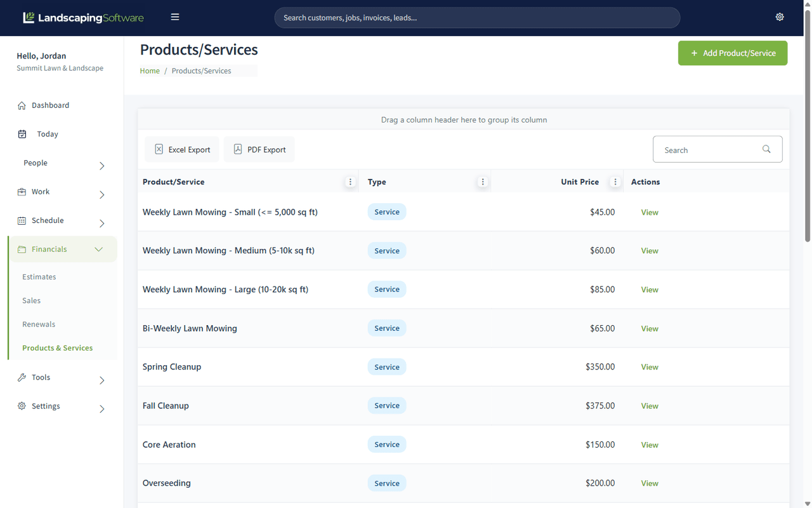View Bi-Weekly Lawn Mowing row
Screen dimensions: 812x508
650,328
